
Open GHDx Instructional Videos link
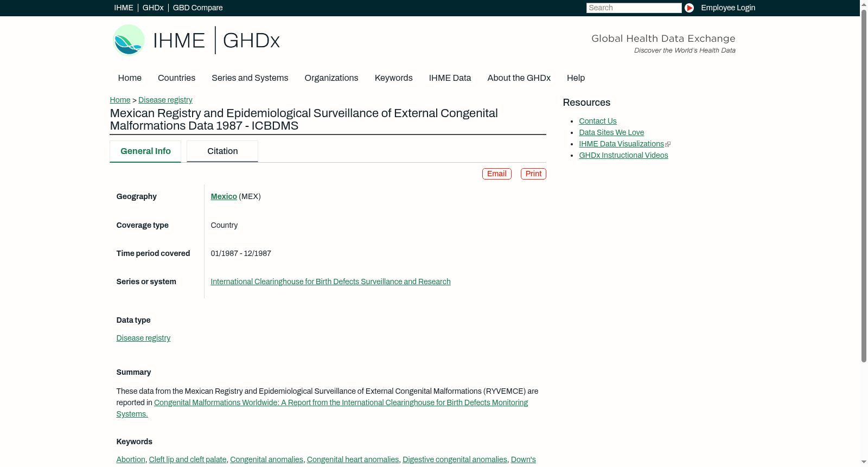point(623,155)
